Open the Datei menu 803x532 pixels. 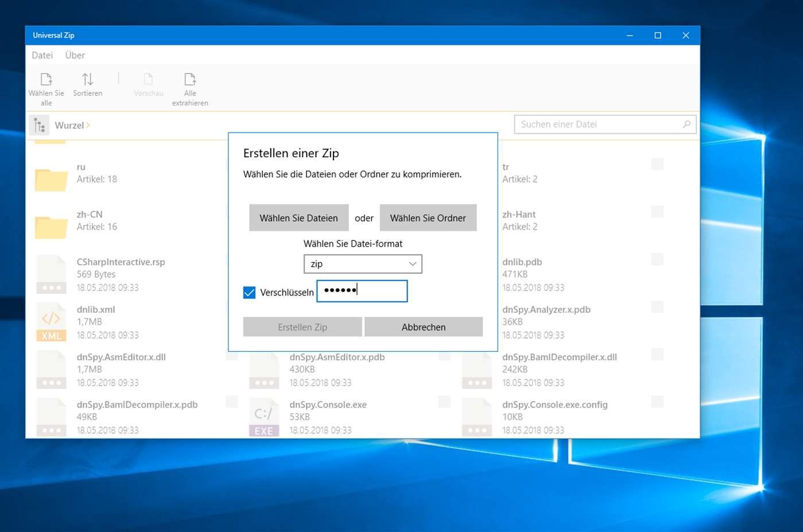pyautogui.click(x=42, y=55)
